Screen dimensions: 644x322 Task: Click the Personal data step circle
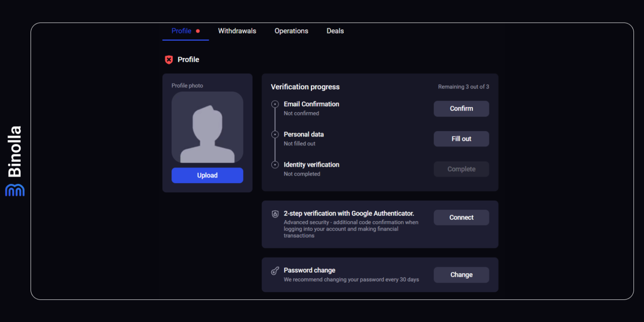click(x=275, y=134)
